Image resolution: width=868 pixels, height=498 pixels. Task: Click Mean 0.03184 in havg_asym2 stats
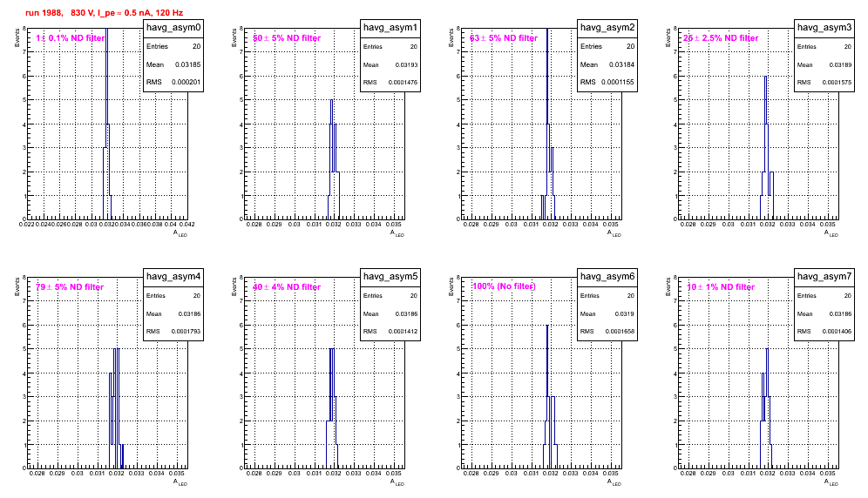coord(607,64)
